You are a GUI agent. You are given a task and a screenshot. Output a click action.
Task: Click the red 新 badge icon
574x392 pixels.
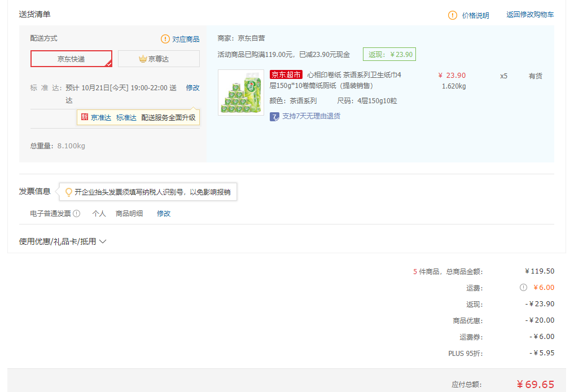[85, 117]
